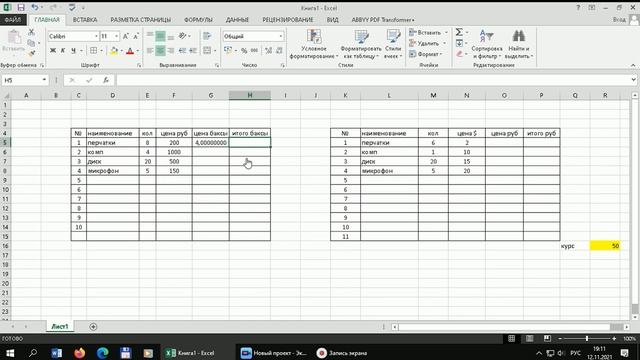Image resolution: width=640 pixels, height=360 pixels.
Task: Open the ФАЙЛ tab
Action: click(x=13, y=20)
